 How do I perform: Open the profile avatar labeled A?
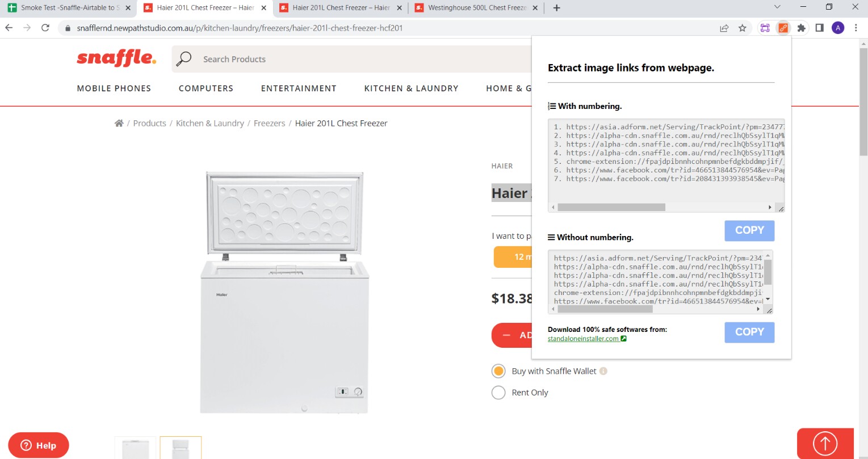837,28
